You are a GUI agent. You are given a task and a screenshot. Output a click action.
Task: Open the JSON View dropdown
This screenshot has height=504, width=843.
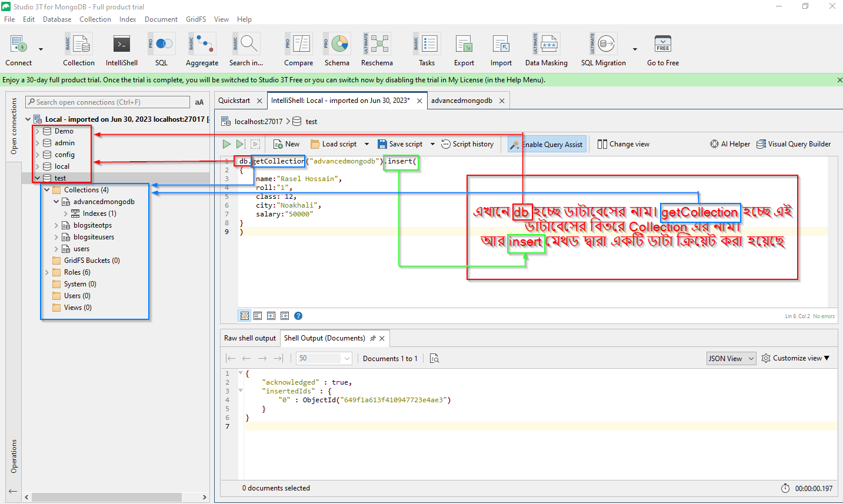click(731, 358)
